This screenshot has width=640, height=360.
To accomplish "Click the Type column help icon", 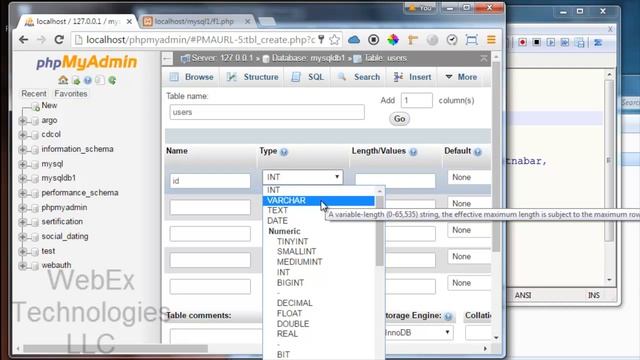I will point(284,152).
